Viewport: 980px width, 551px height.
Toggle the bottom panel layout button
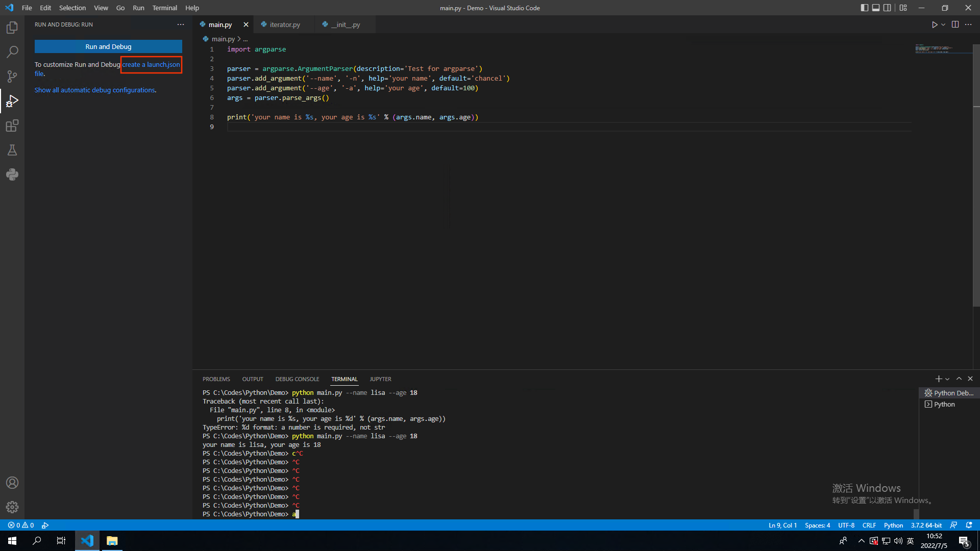pos(876,8)
